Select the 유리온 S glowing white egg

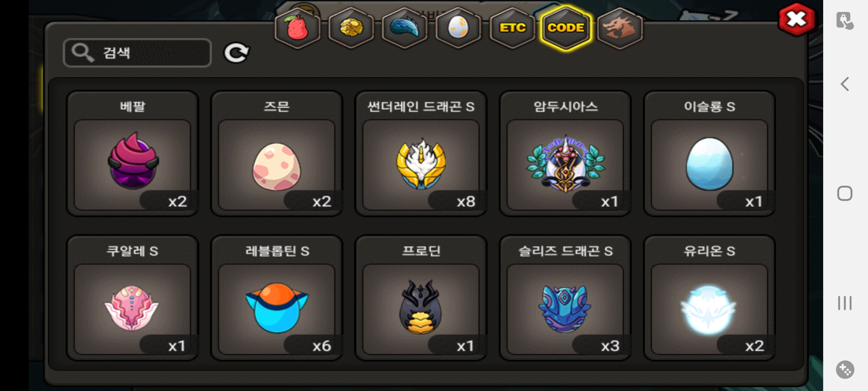pyautogui.click(x=710, y=298)
